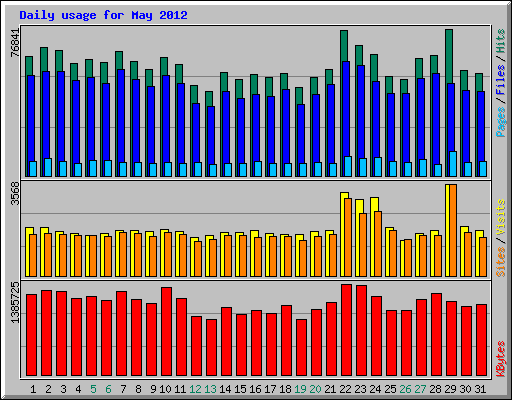Click day 17 on the date axis
Screen dimensions: 512x400
click(x=270, y=389)
